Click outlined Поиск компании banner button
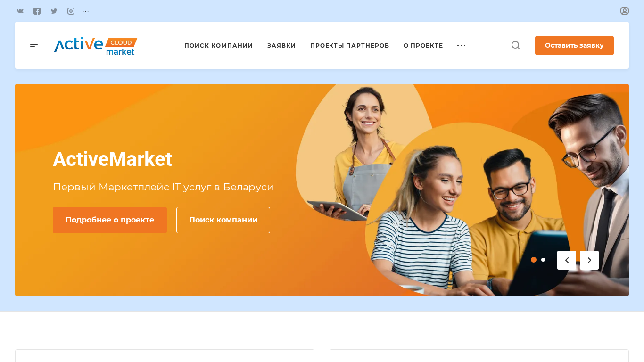644x362 pixels. [x=223, y=220]
